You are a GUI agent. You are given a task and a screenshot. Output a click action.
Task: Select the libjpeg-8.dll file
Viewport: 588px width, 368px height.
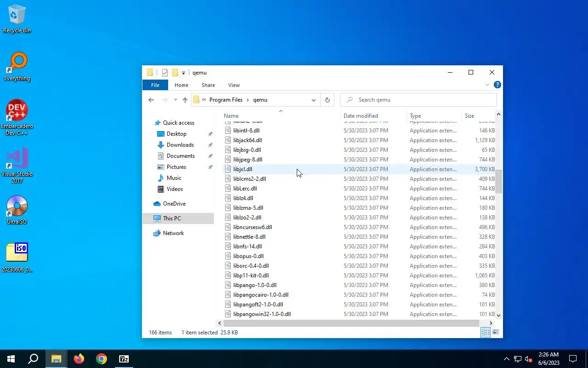point(248,160)
